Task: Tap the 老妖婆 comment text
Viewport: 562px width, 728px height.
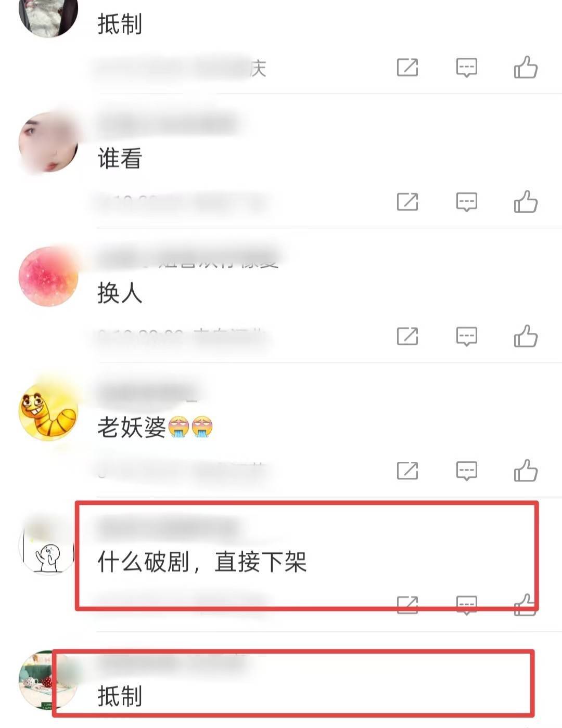Action: pyautogui.click(x=155, y=427)
